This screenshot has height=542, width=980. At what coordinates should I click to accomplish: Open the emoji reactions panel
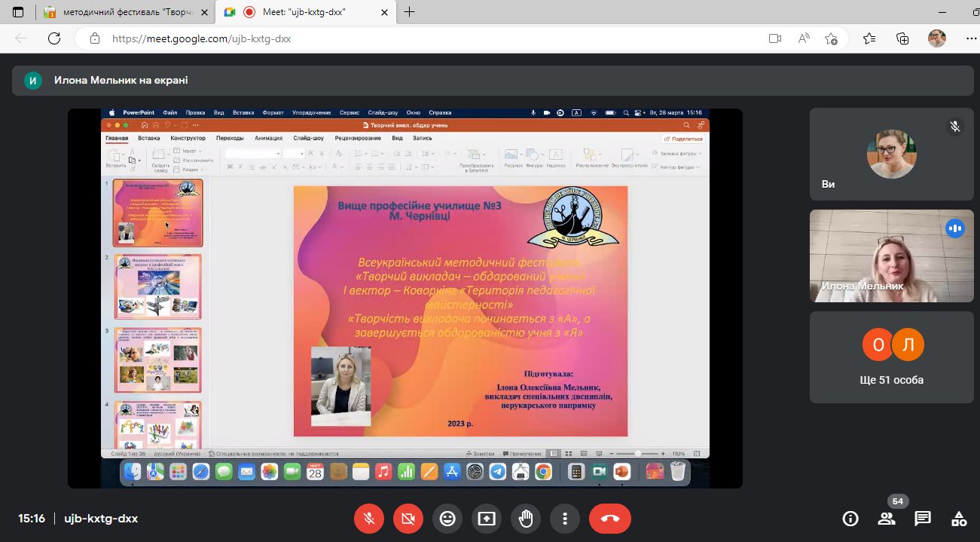[x=447, y=519]
